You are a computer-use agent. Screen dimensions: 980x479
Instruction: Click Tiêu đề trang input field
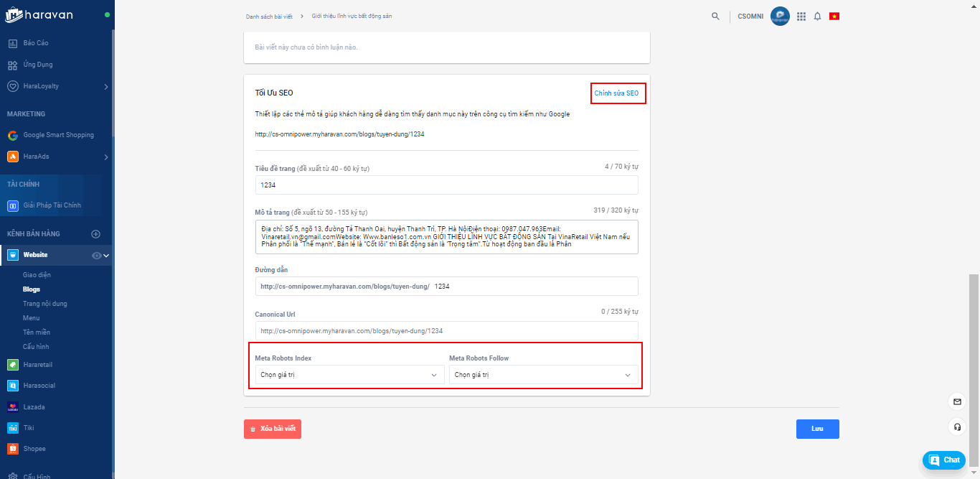pos(446,185)
